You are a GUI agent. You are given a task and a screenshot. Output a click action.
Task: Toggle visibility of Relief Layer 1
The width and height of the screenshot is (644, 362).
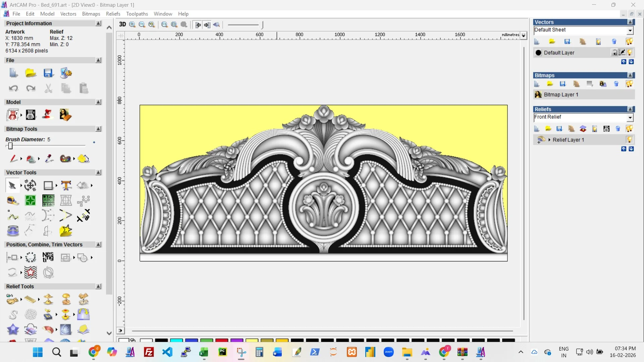(x=630, y=139)
